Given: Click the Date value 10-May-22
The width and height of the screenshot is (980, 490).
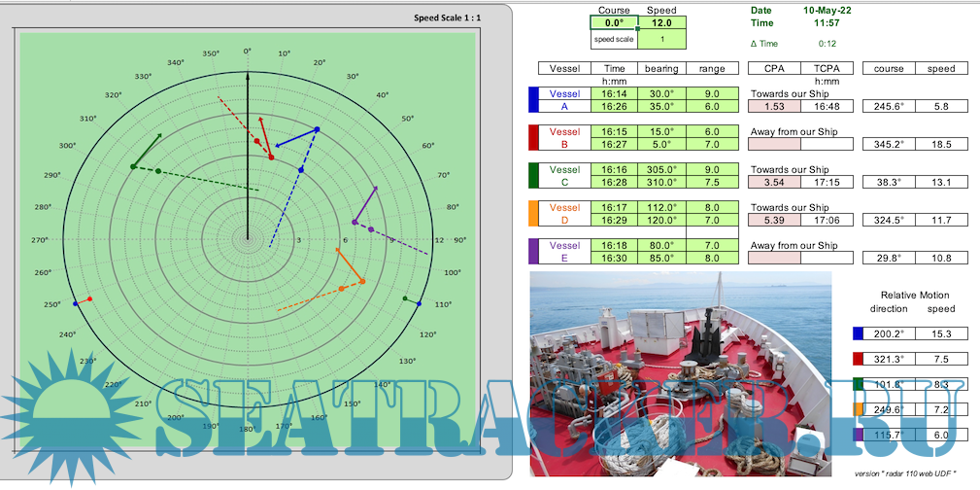Looking at the screenshot, I should click(x=829, y=10).
